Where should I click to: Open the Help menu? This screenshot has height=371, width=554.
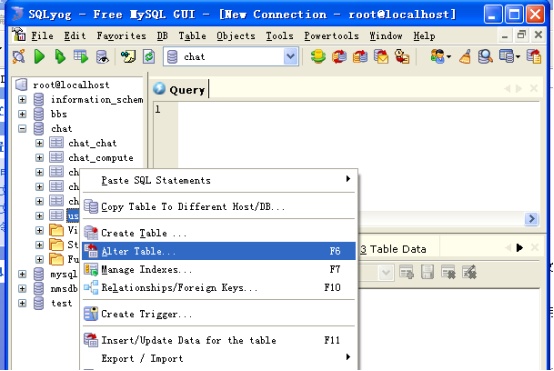[424, 36]
